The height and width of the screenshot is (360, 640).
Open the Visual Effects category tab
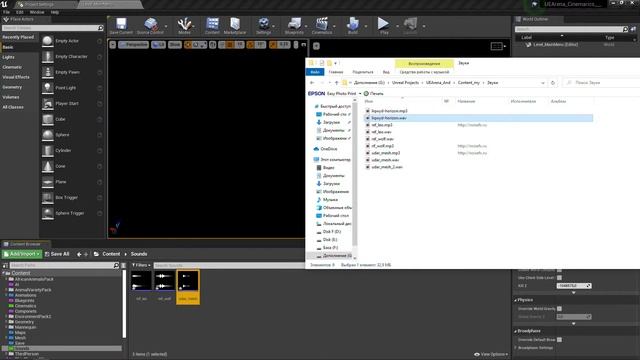20,77
